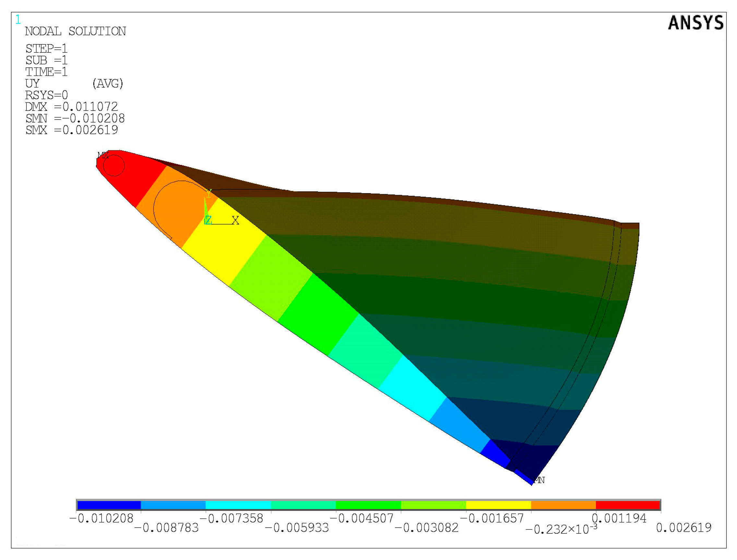Select the cyan legend color swatch

tap(238, 505)
